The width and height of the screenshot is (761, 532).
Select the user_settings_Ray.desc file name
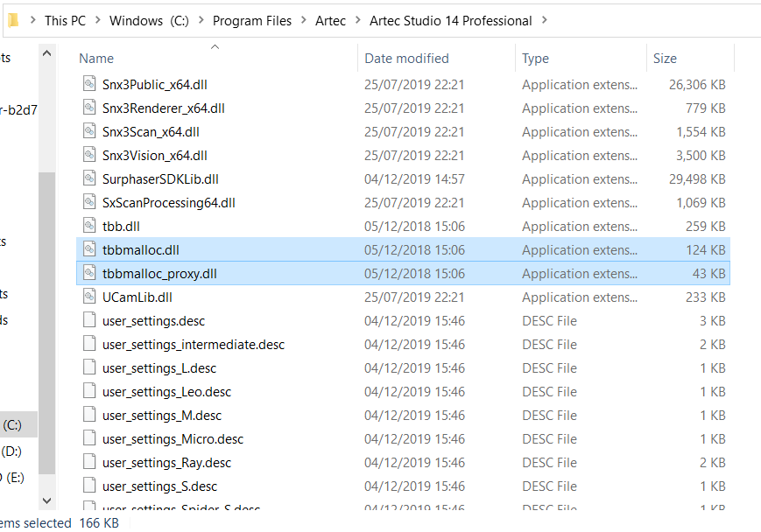coord(167,463)
